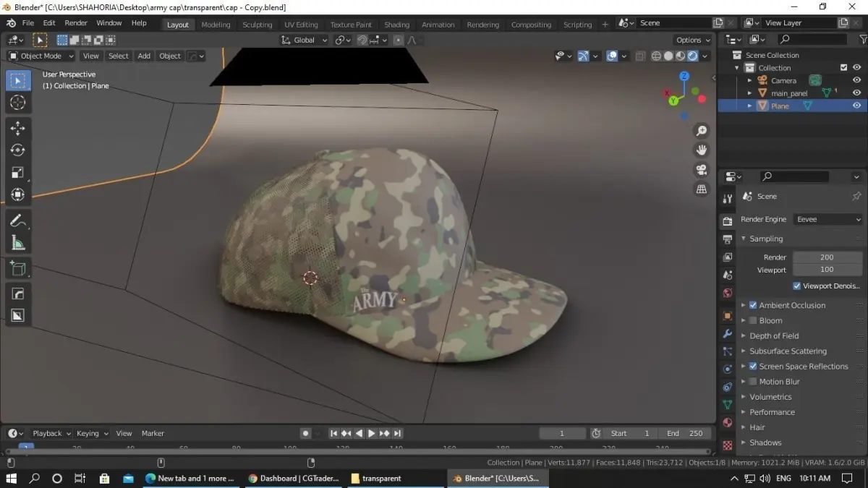Open the Render menu
The height and width of the screenshot is (488, 868).
tap(76, 23)
